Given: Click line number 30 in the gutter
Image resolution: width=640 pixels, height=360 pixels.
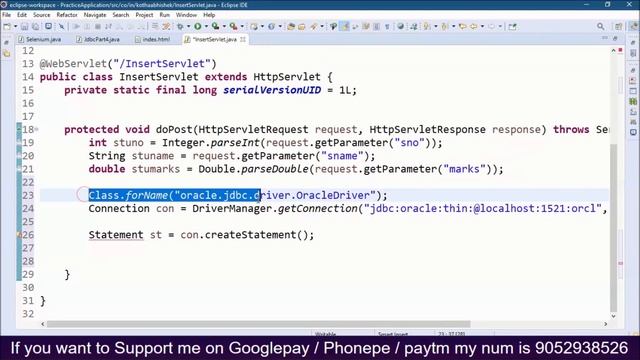Looking at the screenshot, I should tap(28, 287).
